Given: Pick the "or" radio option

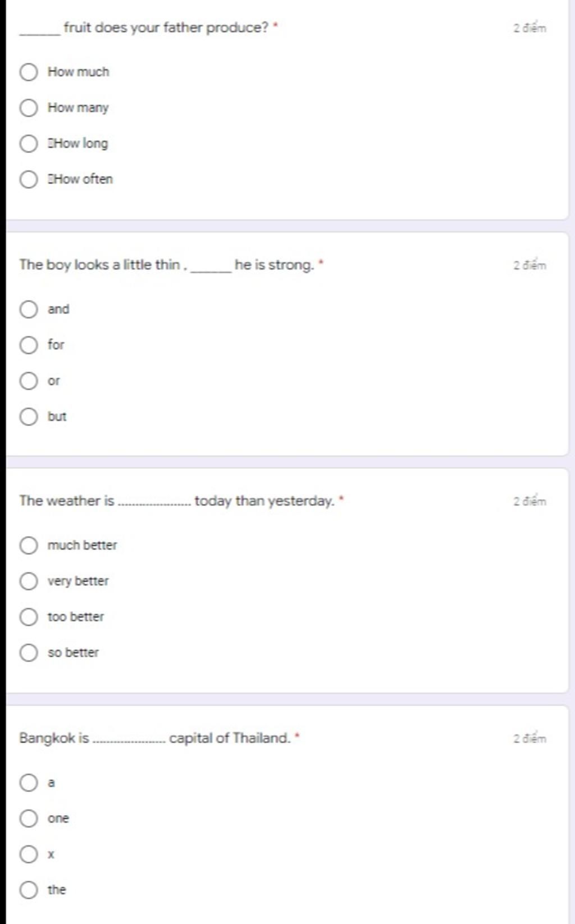Looking at the screenshot, I should [x=29, y=381].
